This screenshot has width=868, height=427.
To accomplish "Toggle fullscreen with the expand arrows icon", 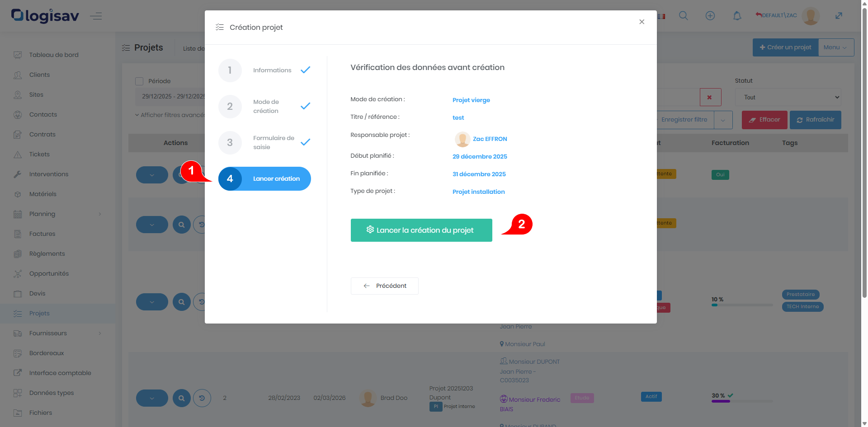I will [839, 16].
